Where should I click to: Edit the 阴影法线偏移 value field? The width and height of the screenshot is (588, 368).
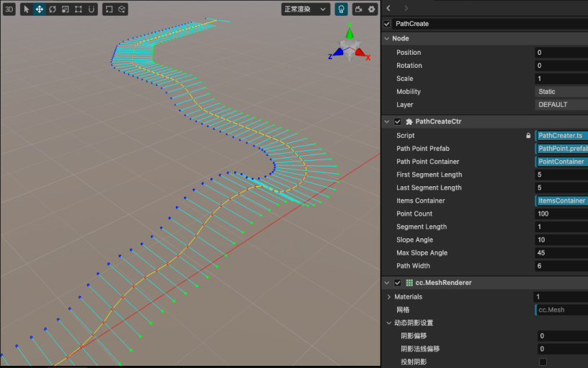tap(563, 349)
